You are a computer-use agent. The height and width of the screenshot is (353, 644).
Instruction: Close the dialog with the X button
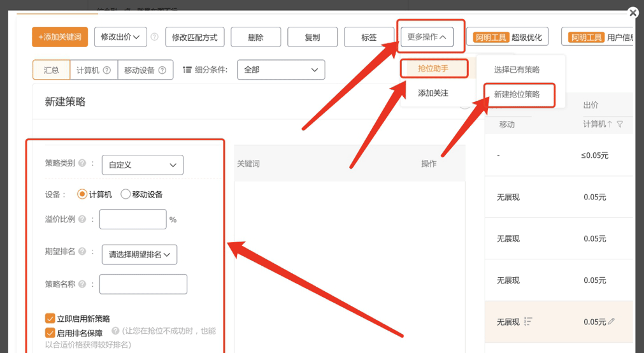pyautogui.click(x=633, y=13)
